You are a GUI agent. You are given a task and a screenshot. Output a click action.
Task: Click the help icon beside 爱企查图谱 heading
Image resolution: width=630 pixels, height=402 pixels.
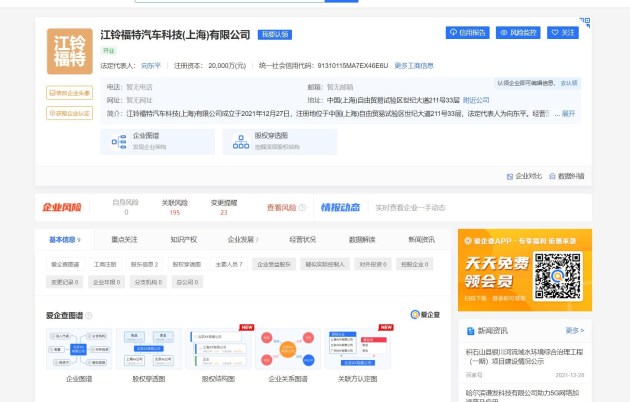[x=89, y=316]
